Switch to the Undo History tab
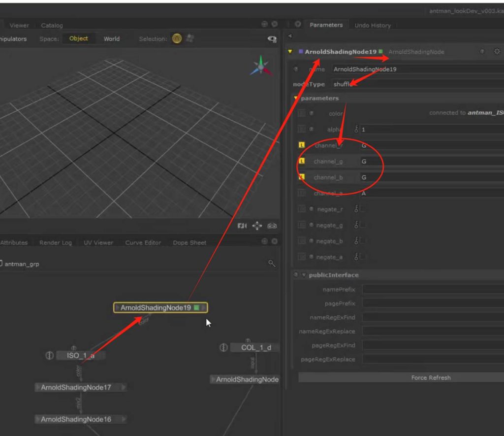 [372, 25]
